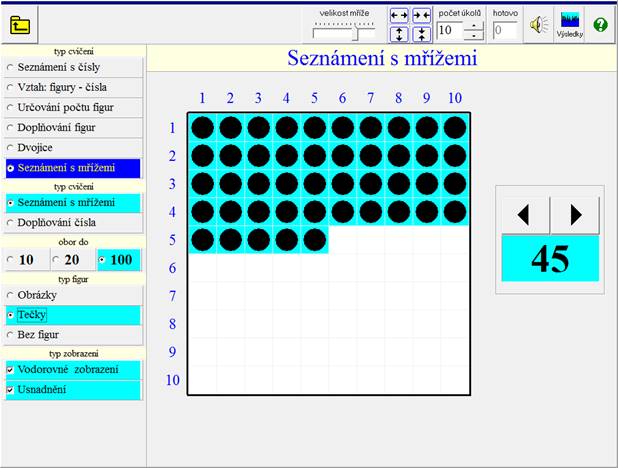The width and height of the screenshot is (618, 468).
Task: Click the last dot in row 5
Action: (x=315, y=240)
